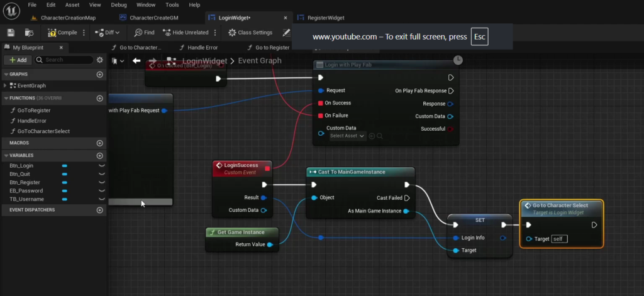
Task: Close the LoginWidget tab
Action: click(x=286, y=18)
